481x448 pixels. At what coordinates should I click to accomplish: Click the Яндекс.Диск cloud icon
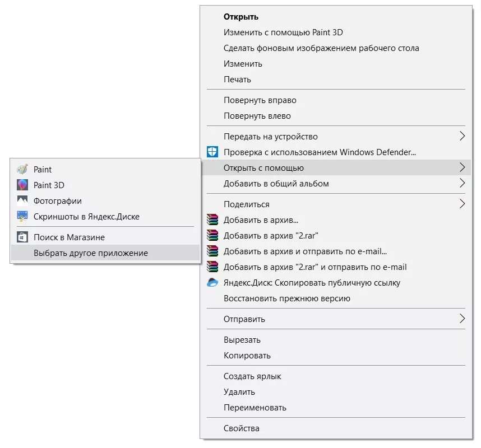point(212,283)
